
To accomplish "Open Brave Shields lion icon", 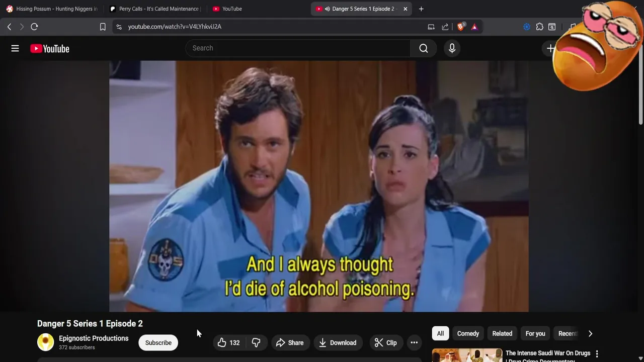I will point(461,27).
